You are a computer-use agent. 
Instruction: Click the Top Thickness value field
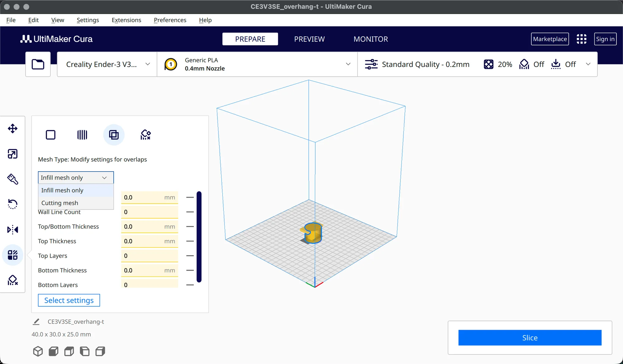point(150,241)
